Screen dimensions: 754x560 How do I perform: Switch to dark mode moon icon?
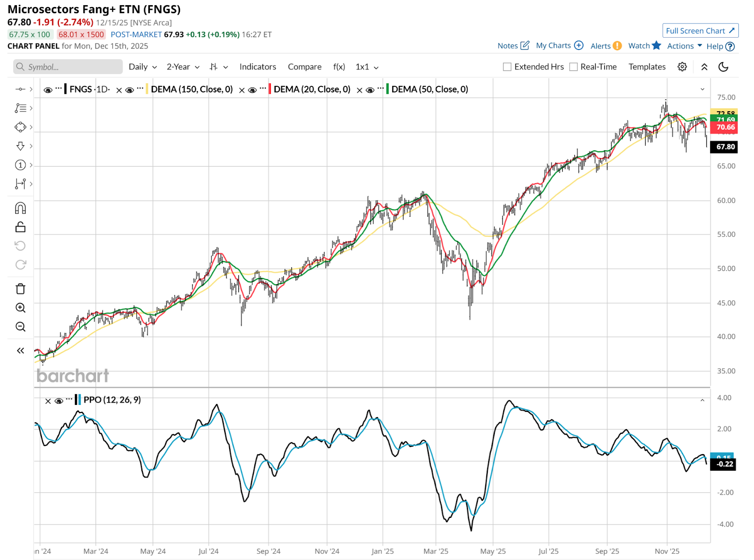(x=723, y=67)
